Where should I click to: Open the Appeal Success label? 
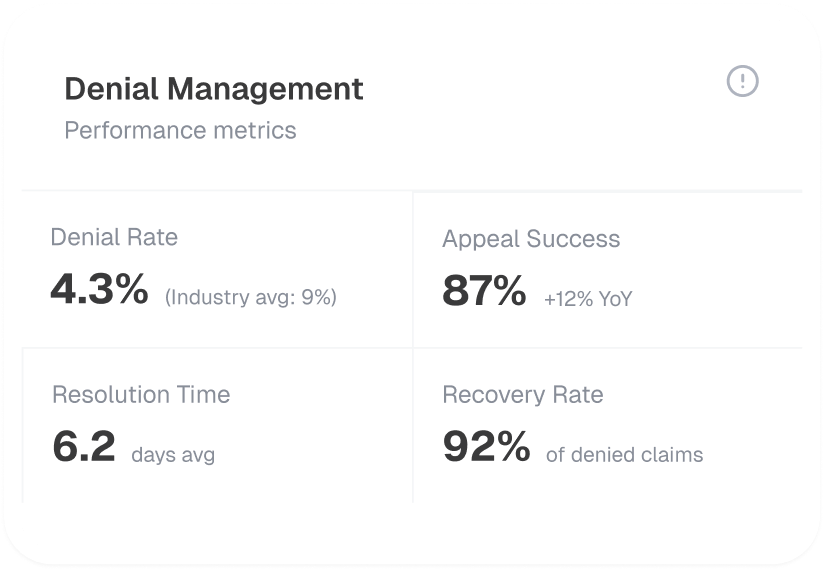[531, 239]
